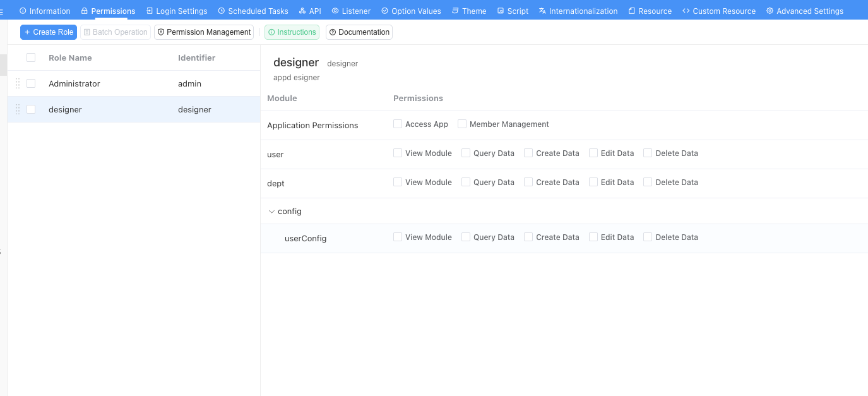
Task: Click the drag handle icon beside designer row
Action: [x=18, y=109]
